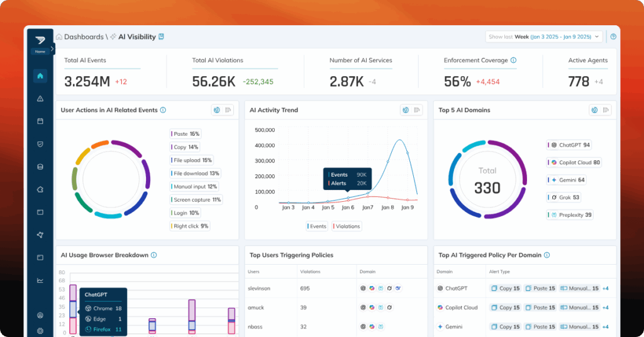Expand the sidebar using the chevron arrow
Viewport: 644px width, 337px height.
(53, 49)
